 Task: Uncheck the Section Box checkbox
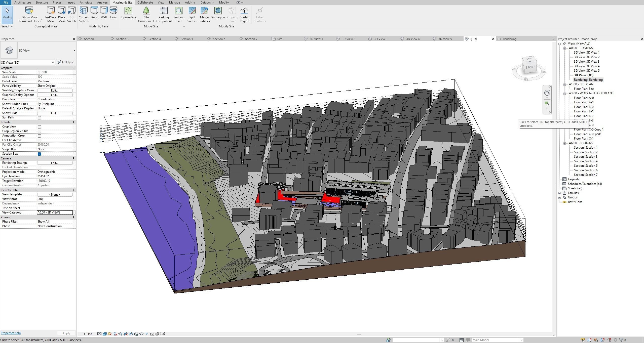coord(39,154)
